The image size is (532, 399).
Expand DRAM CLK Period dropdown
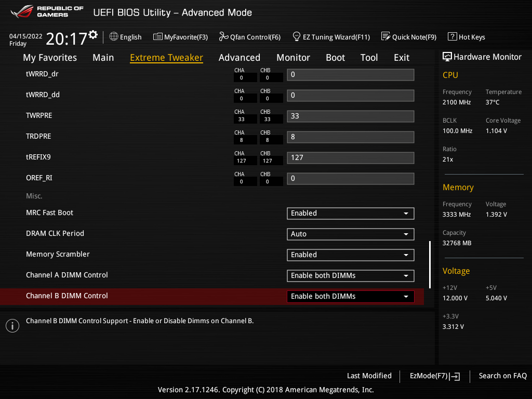pyautogui.click(x=351, y=234)
